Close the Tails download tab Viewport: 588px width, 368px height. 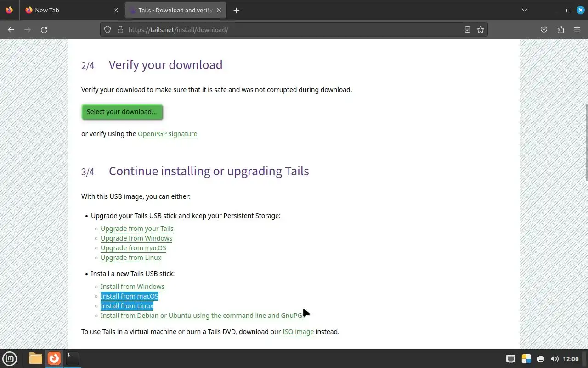(x=219, y=10)
